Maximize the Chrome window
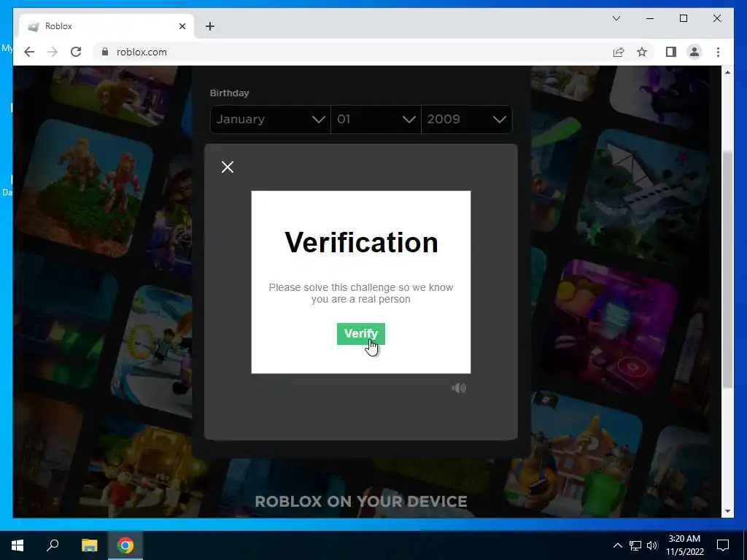 [x=683, y=18]
